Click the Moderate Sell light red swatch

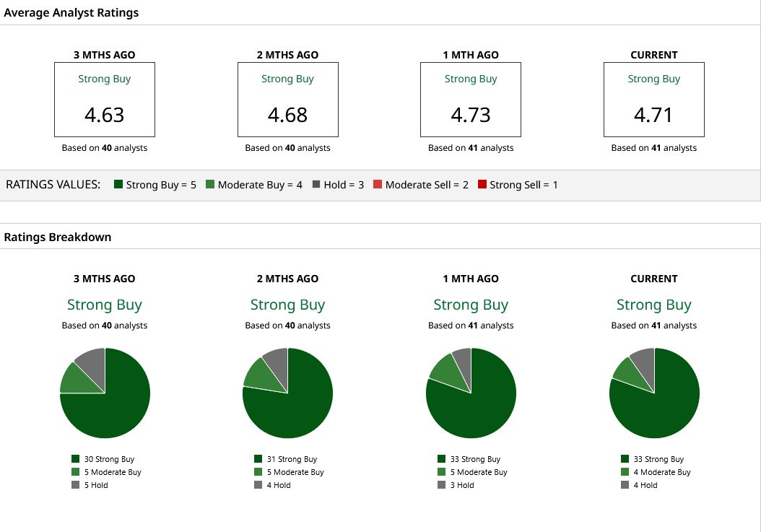[378, 184]
